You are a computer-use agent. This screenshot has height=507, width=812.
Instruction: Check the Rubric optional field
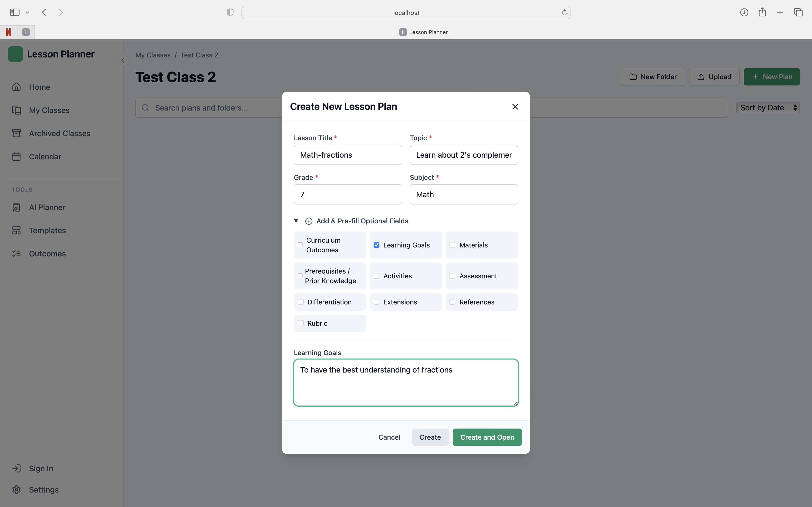tap(301, 323)
